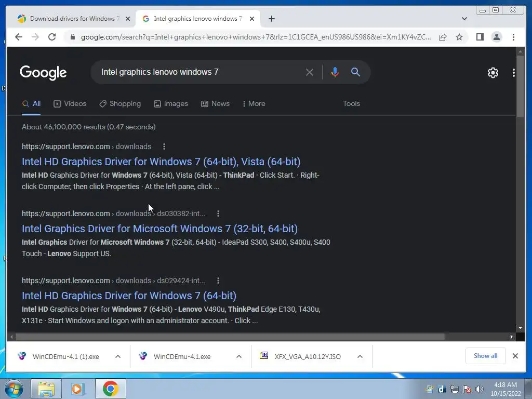The image size is (532, 399).
Task: Click the 'About 46,100,000 results' text
Action: coord(88,127)
